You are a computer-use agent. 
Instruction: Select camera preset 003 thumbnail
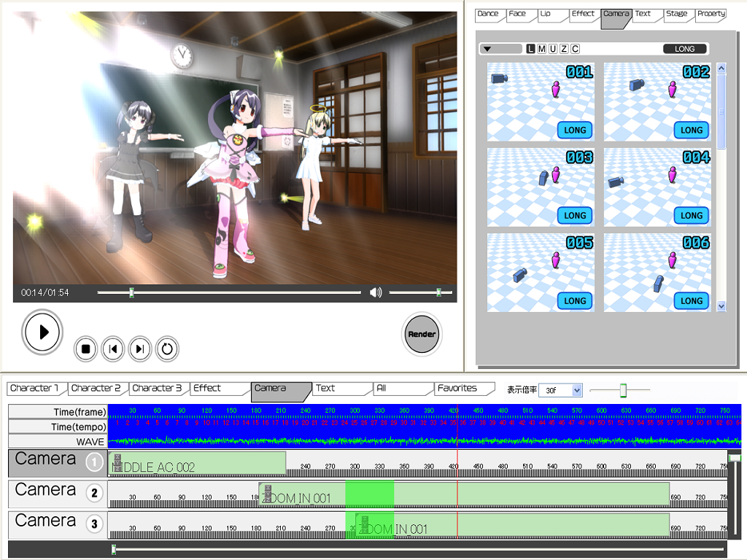[x=541, y=187]
